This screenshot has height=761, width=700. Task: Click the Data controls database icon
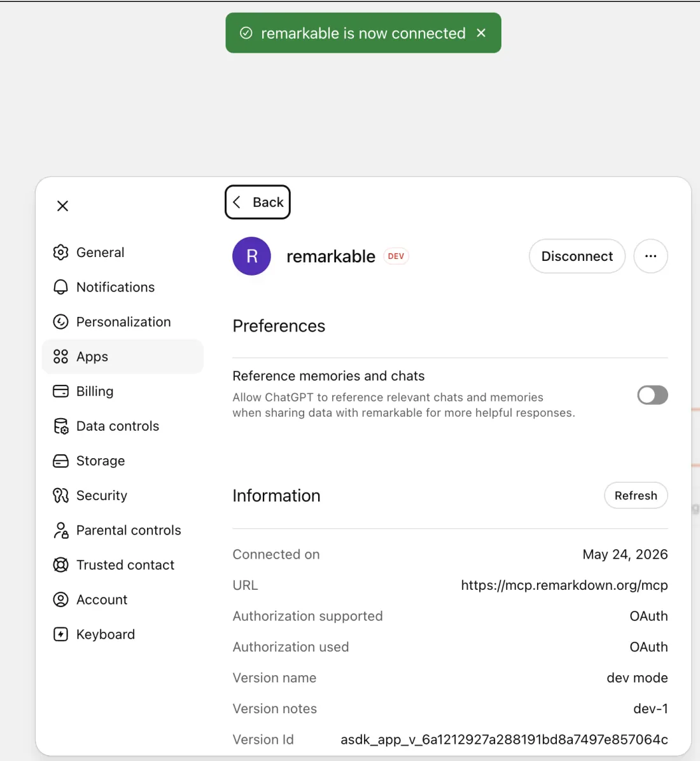click(60, 426)
